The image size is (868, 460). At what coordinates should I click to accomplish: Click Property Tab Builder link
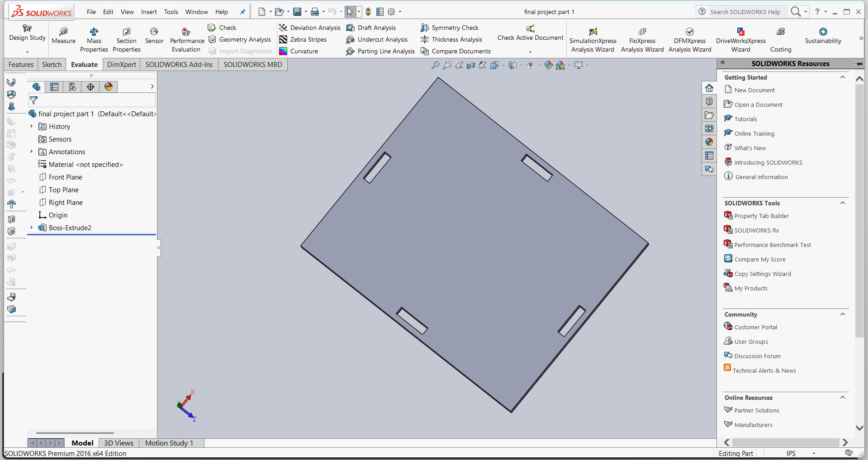761,216
